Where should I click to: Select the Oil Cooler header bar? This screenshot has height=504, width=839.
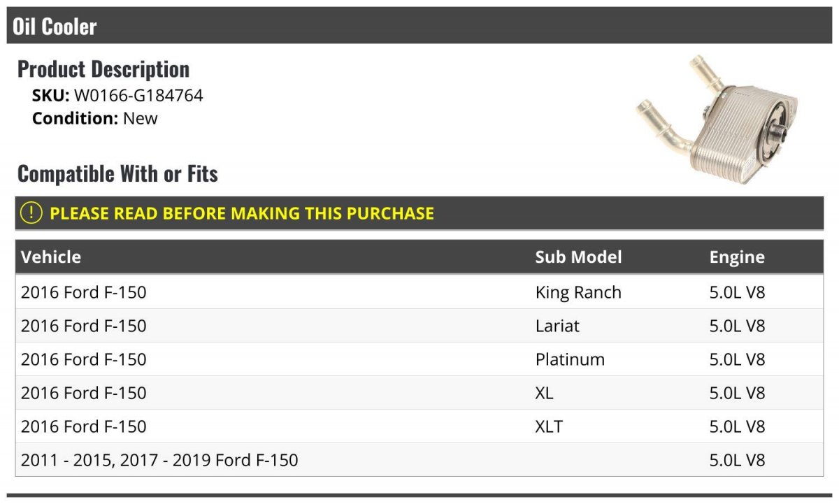tap(419, 26)
